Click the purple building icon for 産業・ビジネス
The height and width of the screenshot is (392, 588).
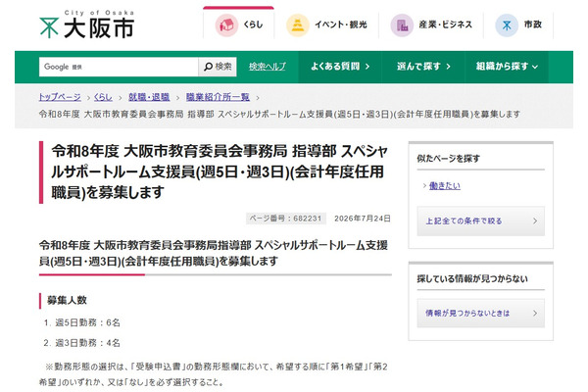click(402, 25)
